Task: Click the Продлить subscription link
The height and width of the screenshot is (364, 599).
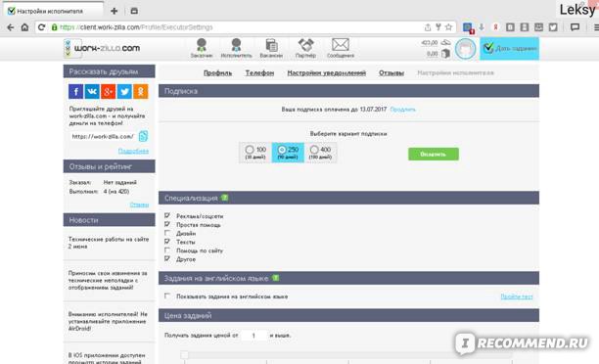Action: click(x=402, y=110)
